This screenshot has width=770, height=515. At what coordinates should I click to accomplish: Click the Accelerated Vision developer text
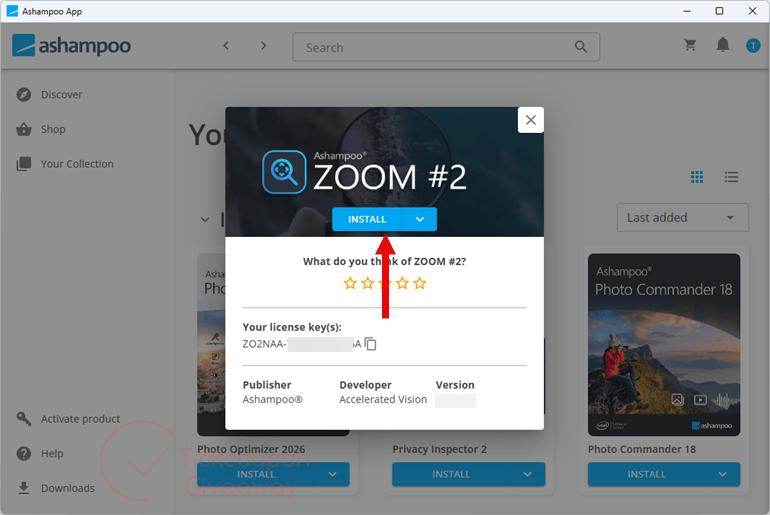383,400
